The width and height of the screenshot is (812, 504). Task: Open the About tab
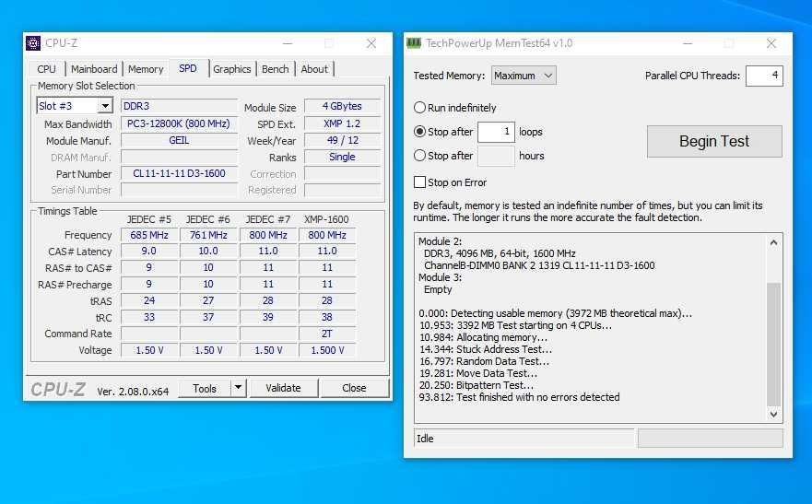(314, 69)
